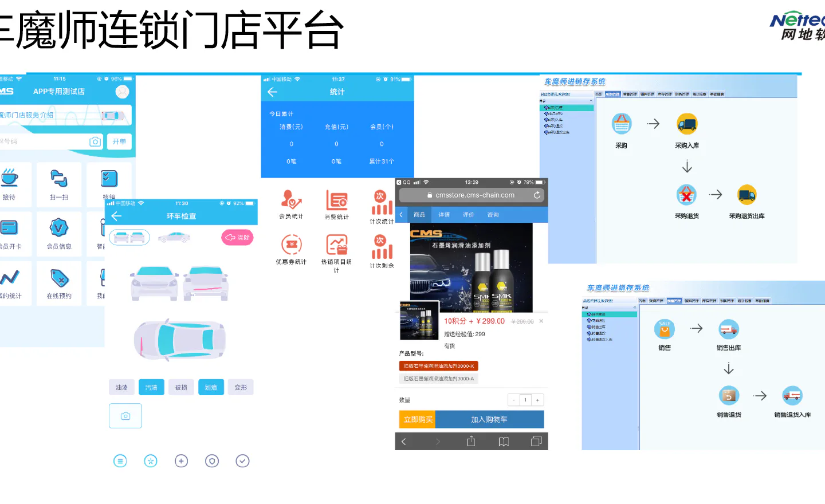Decrease product quantity with minus
The height and width of the screenshot is (504, 825).
[514, 400]
